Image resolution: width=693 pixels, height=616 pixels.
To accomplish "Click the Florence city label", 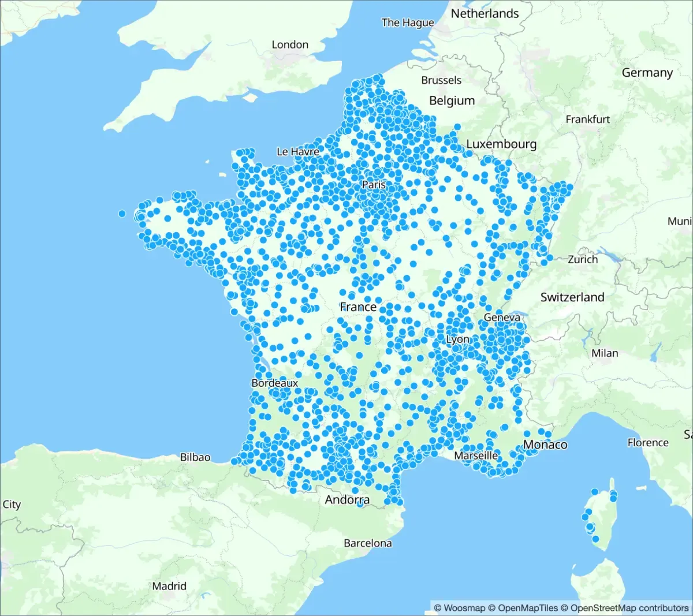I will coord(648,442).
